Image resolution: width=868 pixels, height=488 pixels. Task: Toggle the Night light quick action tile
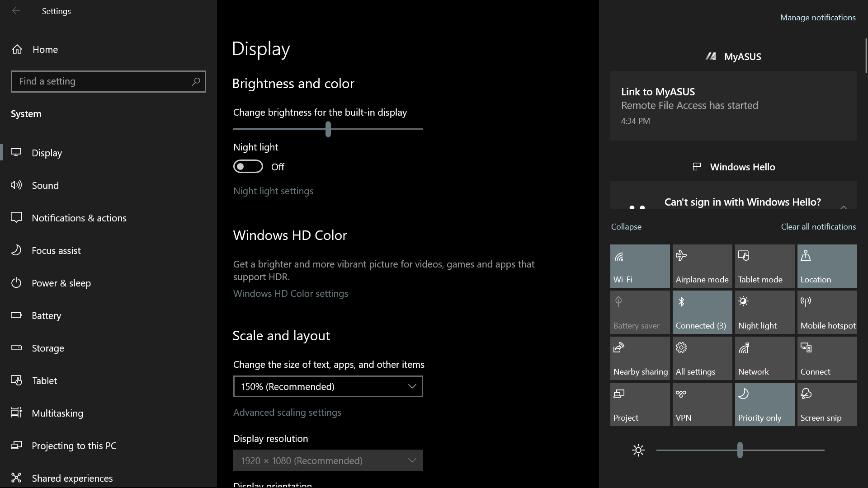point(765,312)
